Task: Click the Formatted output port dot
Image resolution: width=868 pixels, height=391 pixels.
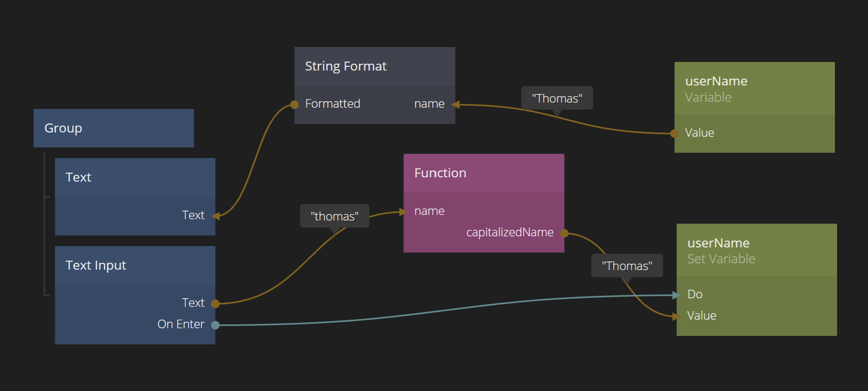Action: tap(295, 105)
